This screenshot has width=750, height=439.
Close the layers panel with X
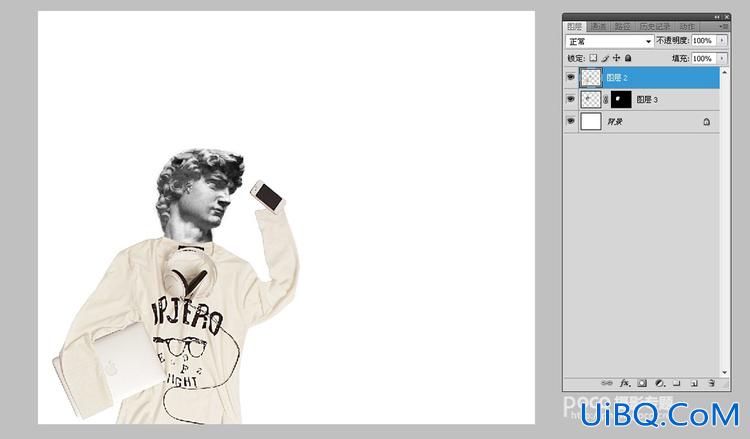[x=726, y=17]
